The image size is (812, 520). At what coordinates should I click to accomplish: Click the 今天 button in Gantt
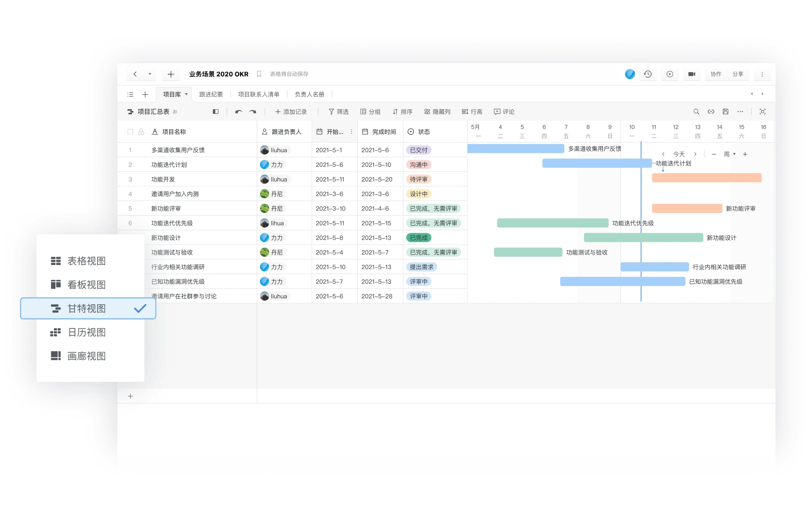point(678,154)
